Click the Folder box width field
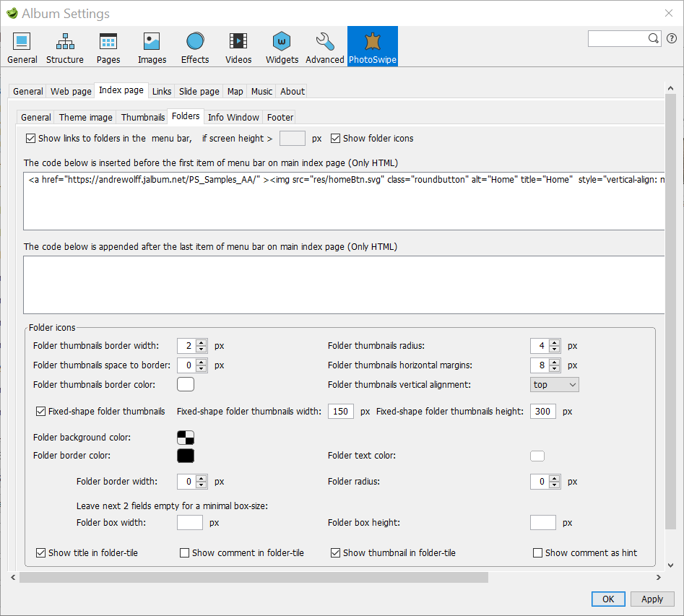 pos(190,522)
